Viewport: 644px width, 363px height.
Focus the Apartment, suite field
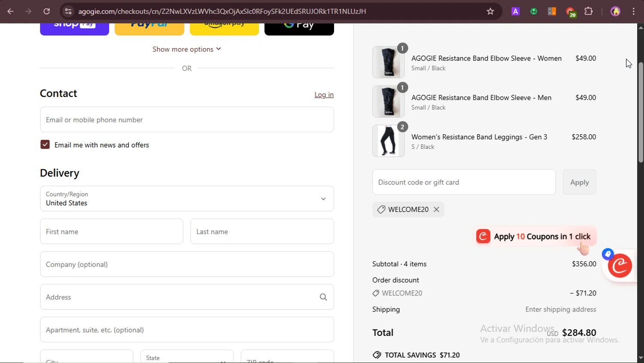187,330
